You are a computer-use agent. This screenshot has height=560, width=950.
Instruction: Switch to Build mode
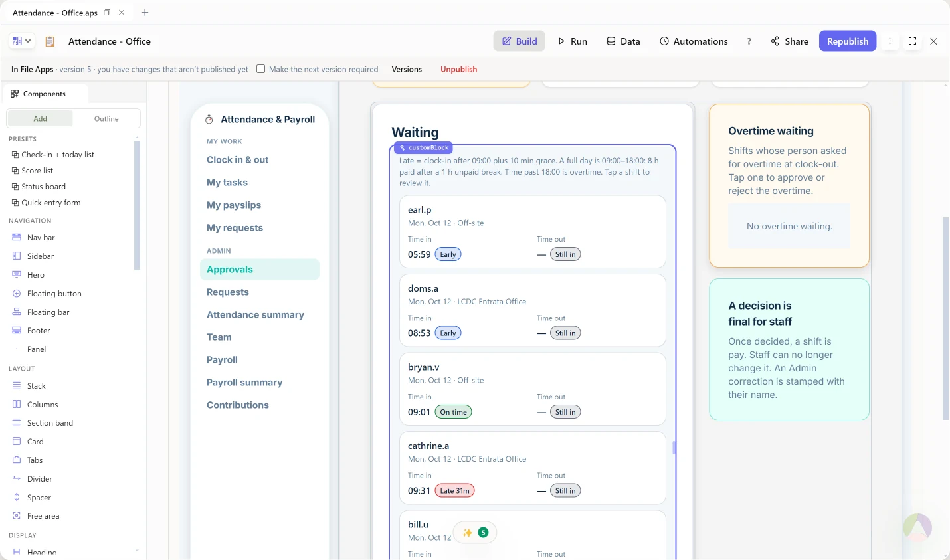pos(520,41)
